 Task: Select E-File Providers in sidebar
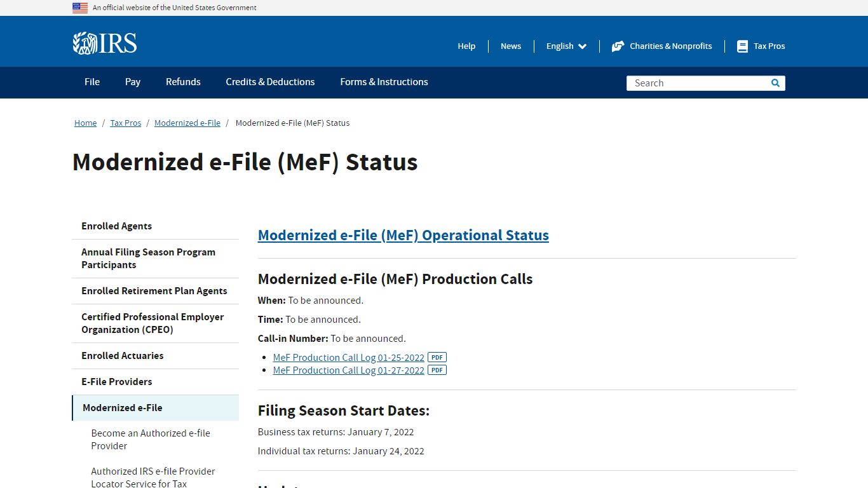point(156,382)
